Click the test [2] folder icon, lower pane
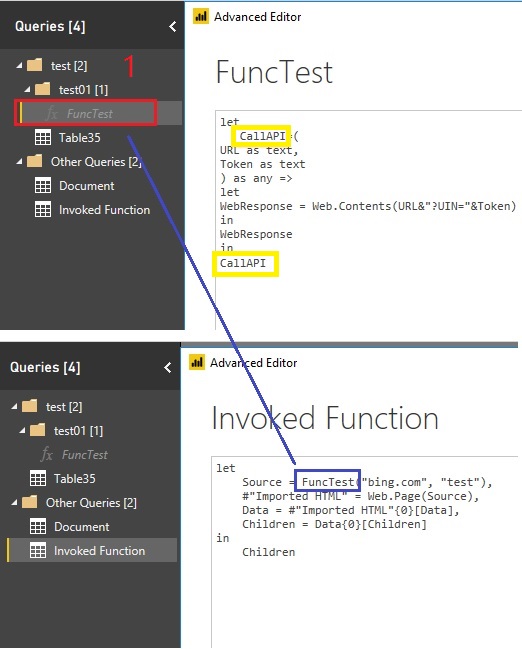Screen dimensions: 522x649 (30, 406)
